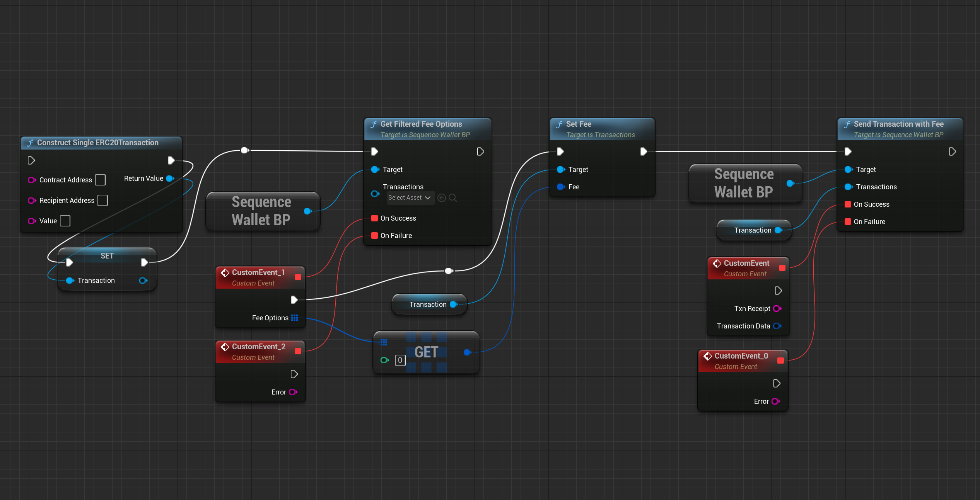Viewport: 980px width, 500px height.
Task: Click the Return Value output pin
Action: (x=169, y=179)
